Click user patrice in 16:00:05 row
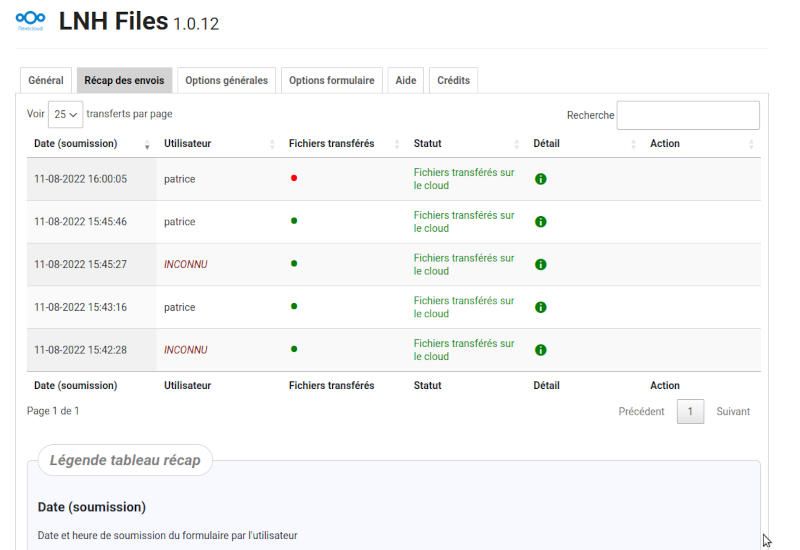 click(180, 179)
